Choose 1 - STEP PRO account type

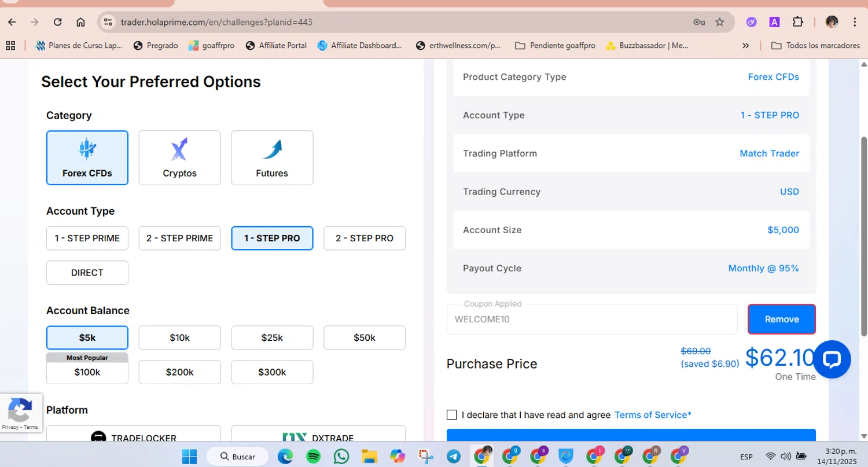pyautogui.click(x=272, y=238)
